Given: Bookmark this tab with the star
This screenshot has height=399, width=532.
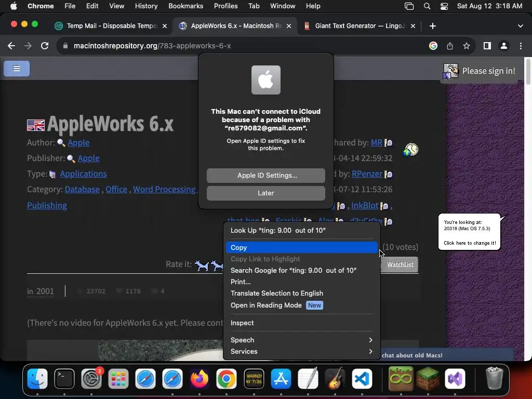Looking at the screenshot, I should point(467,46).
